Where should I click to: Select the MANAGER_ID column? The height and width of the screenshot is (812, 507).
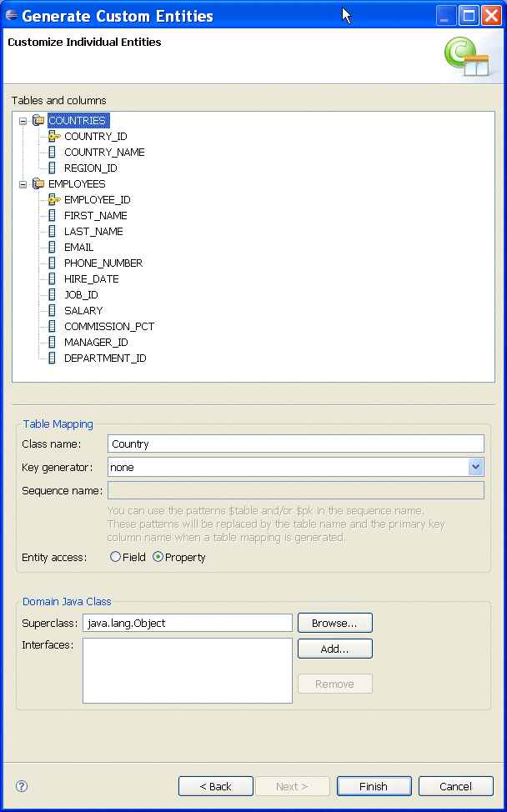(x=97, y=343)
